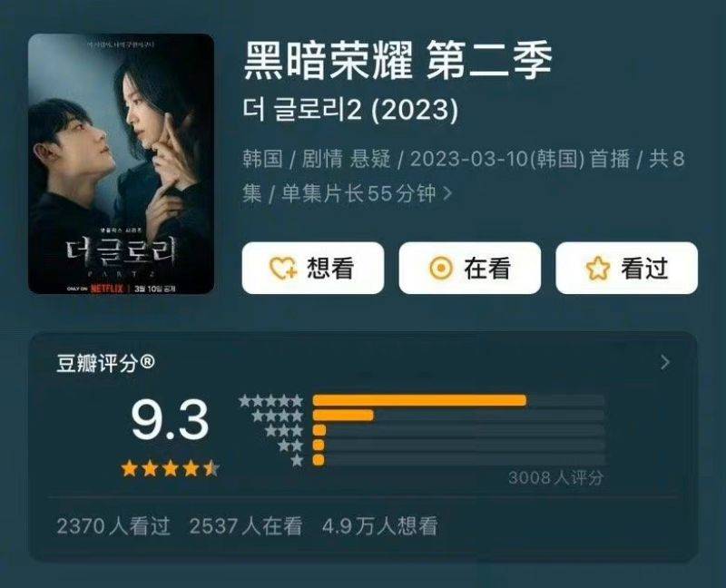Tap the star icon on 看过

[598, 268]
